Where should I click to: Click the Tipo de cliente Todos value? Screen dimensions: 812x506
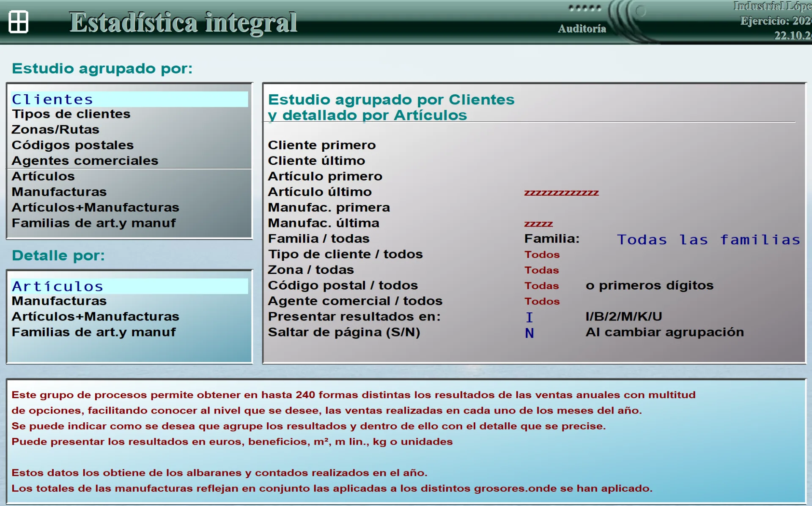(542, 255)
